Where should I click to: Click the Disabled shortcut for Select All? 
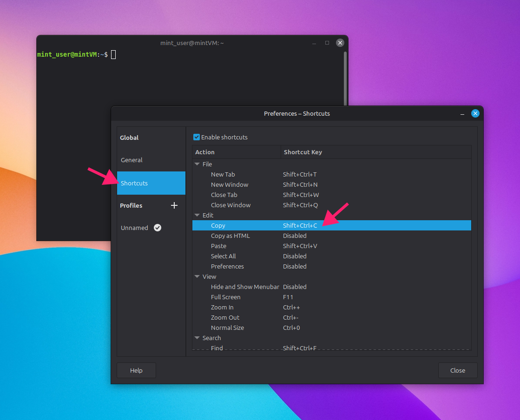point(295,256)
